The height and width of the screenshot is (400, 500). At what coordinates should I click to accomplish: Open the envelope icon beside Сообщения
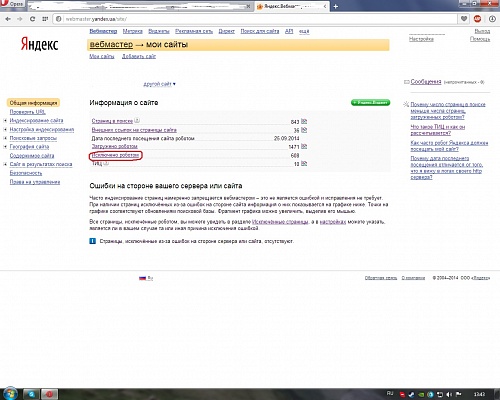click(x=406, y=82)
